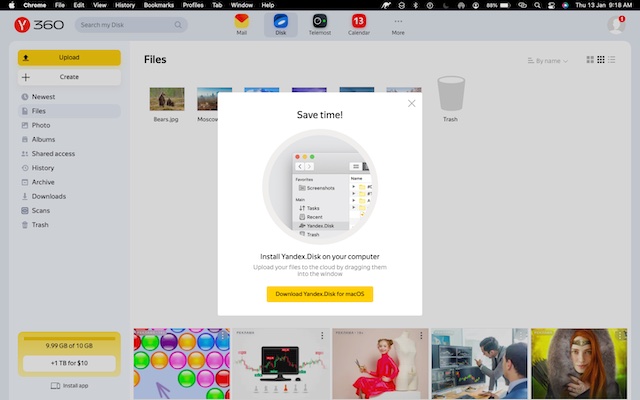Click the 9.99 GB storage usage bar
The image size is (640, 400).
pos(69,343)
